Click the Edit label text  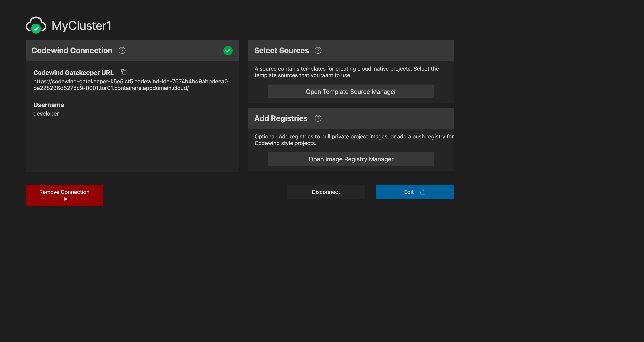pos(409,192)
